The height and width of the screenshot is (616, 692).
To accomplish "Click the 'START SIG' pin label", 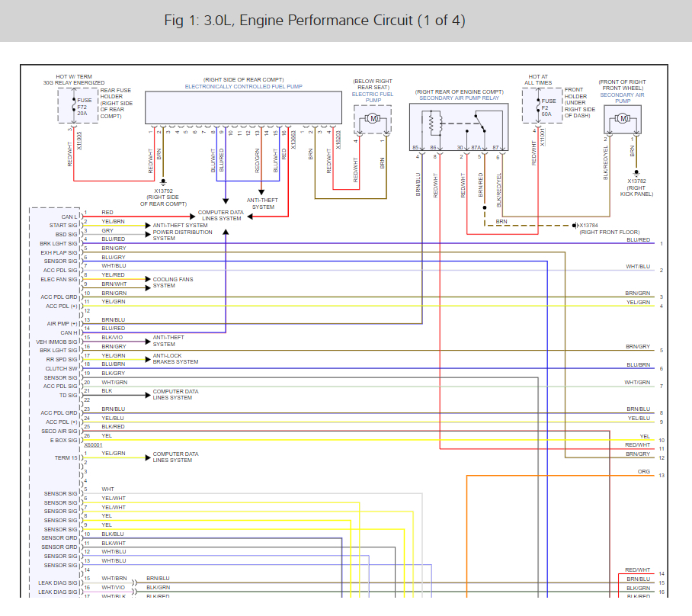I will tap(63, 225).
